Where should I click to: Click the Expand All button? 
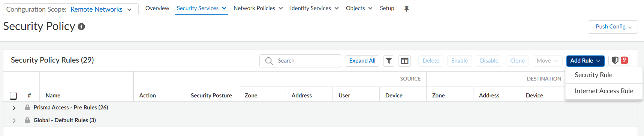point(362,61)
